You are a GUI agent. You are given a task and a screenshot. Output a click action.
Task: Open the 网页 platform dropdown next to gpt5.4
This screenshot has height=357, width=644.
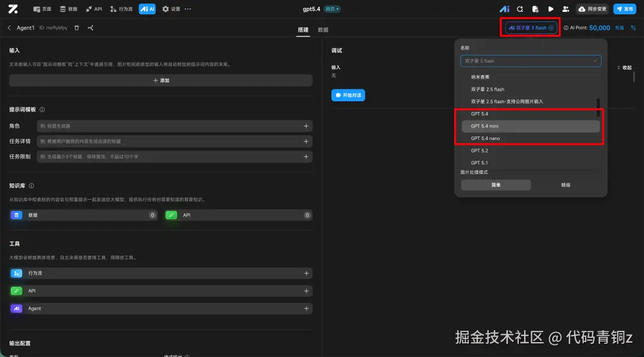click(x=332, y=9)
